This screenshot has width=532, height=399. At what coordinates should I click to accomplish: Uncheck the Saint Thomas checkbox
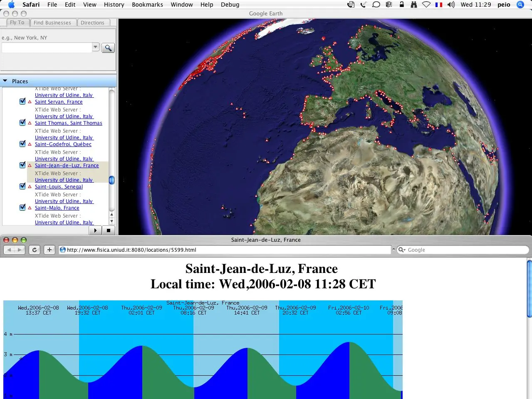tap(22, 122)
